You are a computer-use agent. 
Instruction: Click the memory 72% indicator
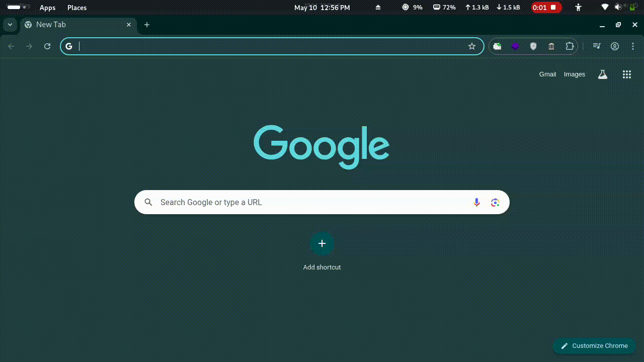tap(444, 8)
